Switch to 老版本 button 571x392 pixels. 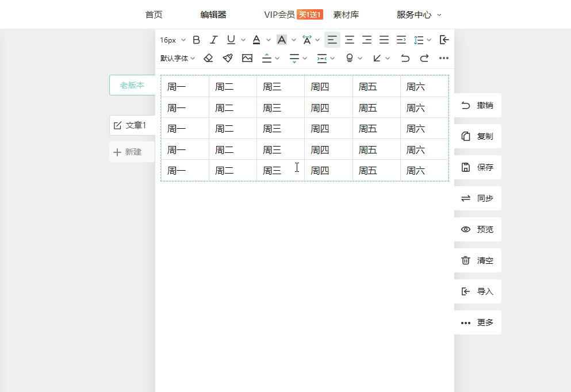pos(132,85)
